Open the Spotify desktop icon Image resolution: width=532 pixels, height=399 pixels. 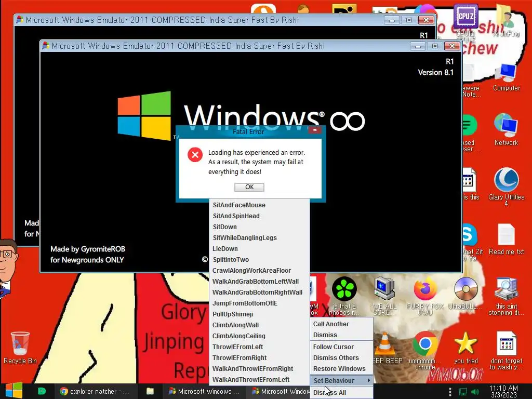(x=471, y=132)
